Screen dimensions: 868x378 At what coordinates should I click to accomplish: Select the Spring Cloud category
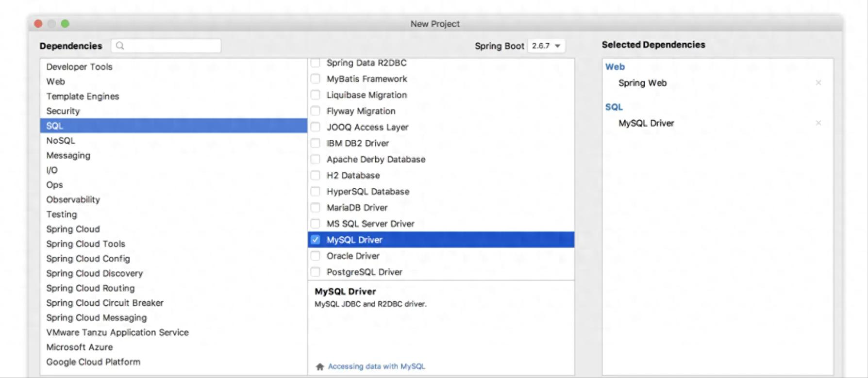coord(174,229)
